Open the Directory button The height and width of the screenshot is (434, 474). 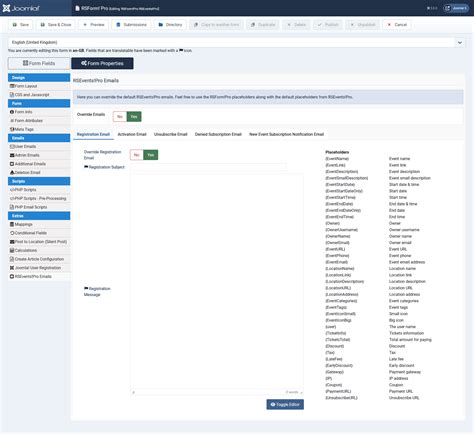point(170,25)
